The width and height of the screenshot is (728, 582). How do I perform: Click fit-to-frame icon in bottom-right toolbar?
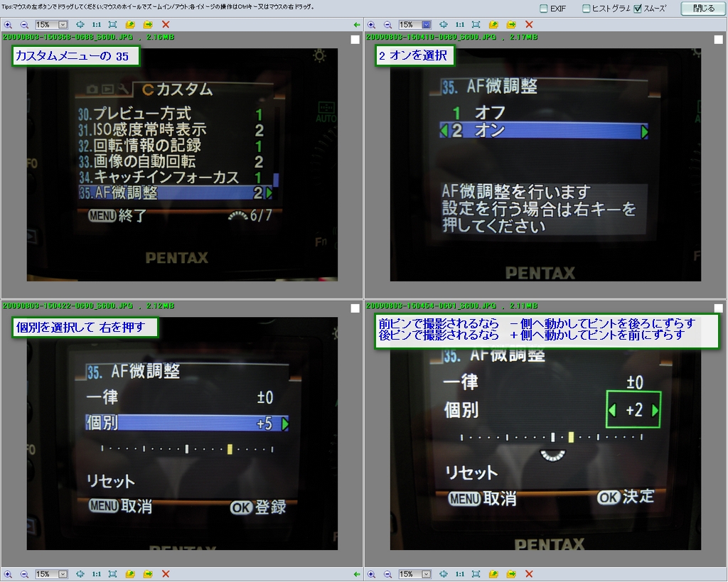click(476, 574)
